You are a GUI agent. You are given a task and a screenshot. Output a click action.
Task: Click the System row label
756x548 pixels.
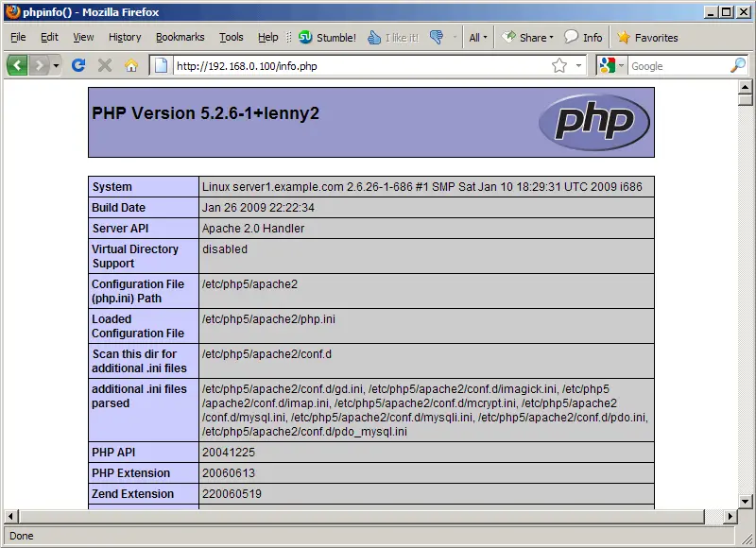click(112, 186)
